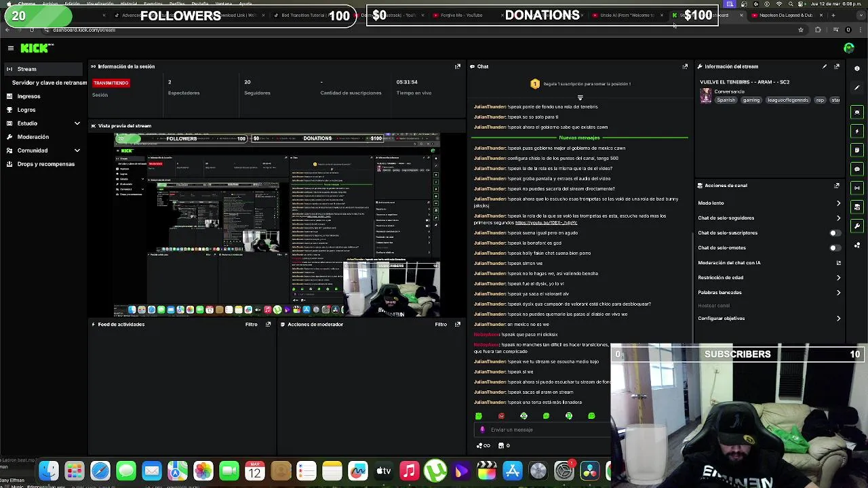
Task: Open Calendar in the Dock
Action: click(x=255, y=470)
